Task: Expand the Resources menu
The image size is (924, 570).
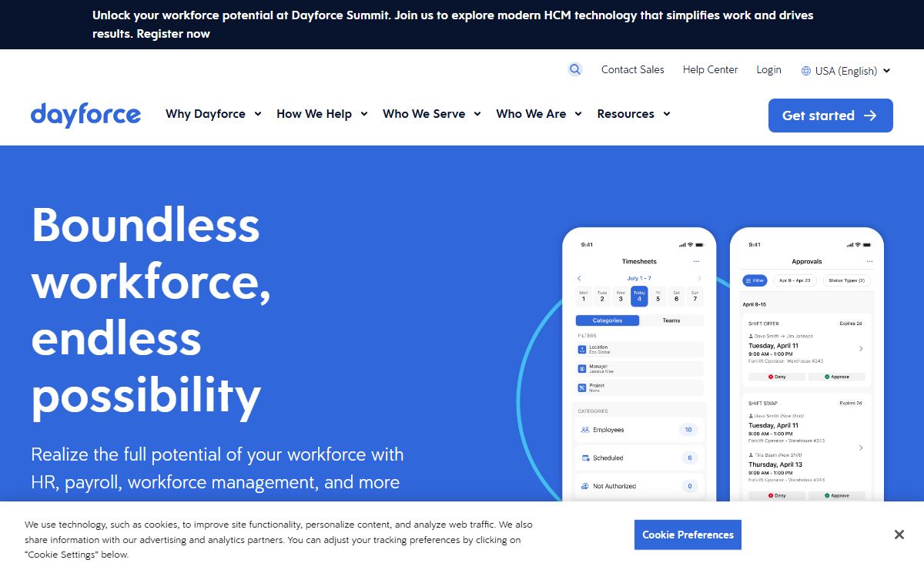Action: click(x=634, y=114)
